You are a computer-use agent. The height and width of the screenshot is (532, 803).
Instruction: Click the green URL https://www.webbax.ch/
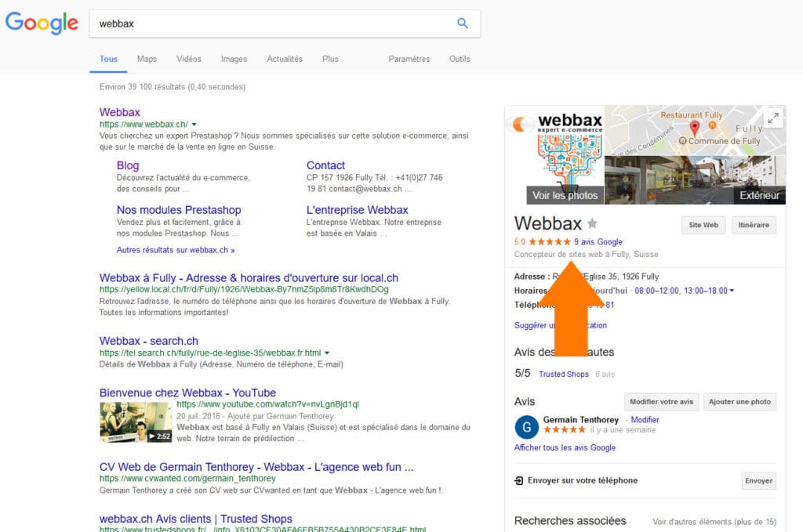click(144, 125)
